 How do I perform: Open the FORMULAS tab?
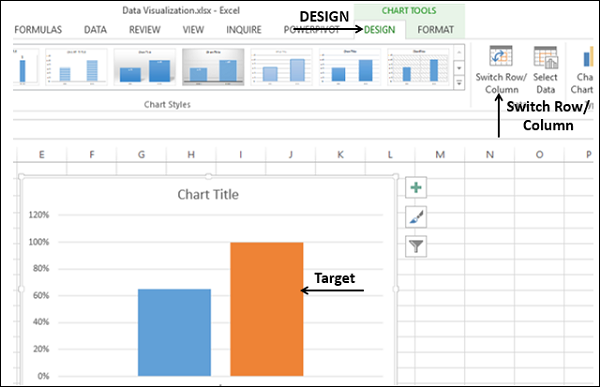(38, 30)
